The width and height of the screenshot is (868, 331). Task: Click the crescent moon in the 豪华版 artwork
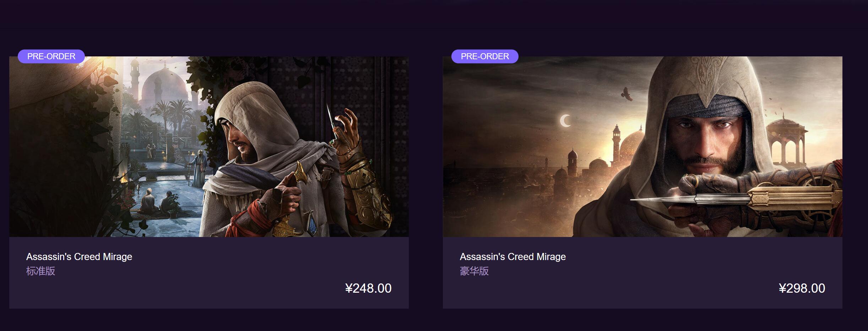click(x=565, y=121)
